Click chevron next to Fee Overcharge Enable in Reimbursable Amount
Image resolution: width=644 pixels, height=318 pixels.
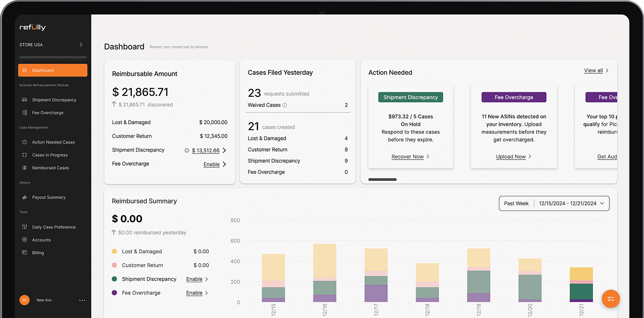[x=224, y=164]
